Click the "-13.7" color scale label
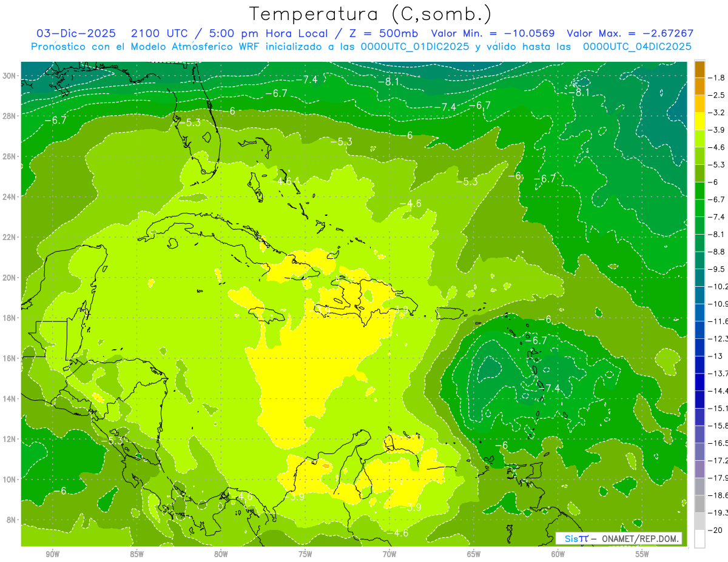 pos(718,373)
